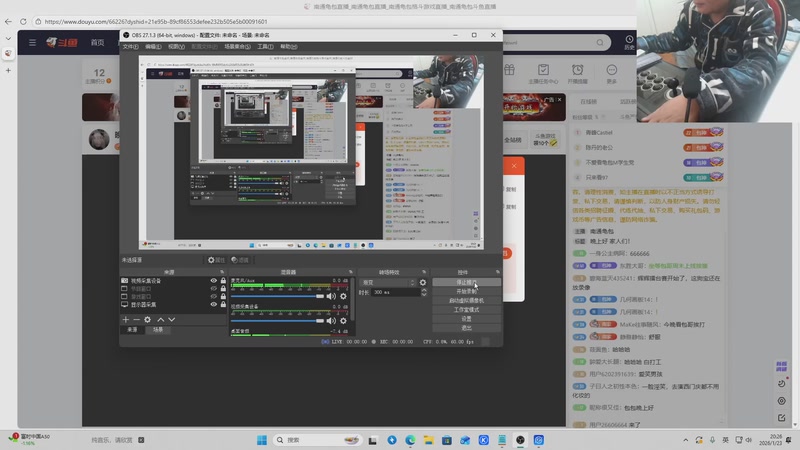Open 视频采集设备 mixer channel settings gear
This screenshot has height=450, width=800.
[x=343, y=320]
